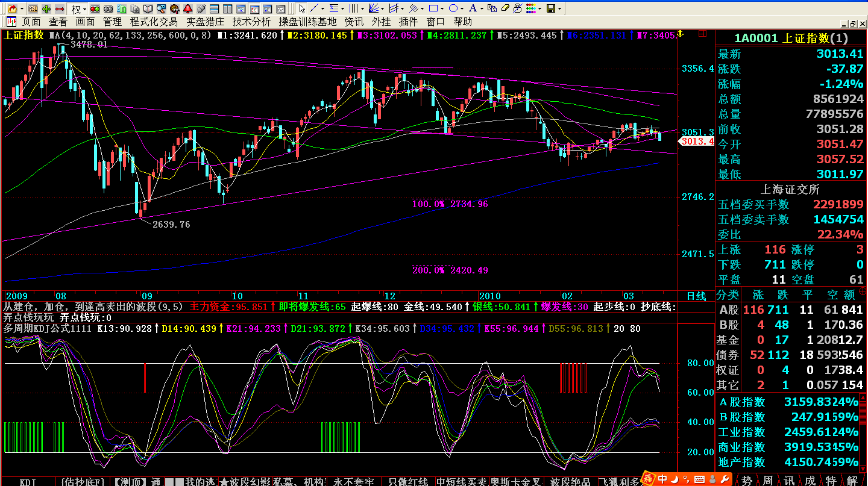Click the magnifier search icon in toolbar
Image resolution: width=868 pixels, height=486 pixels.
click(161, 8)
